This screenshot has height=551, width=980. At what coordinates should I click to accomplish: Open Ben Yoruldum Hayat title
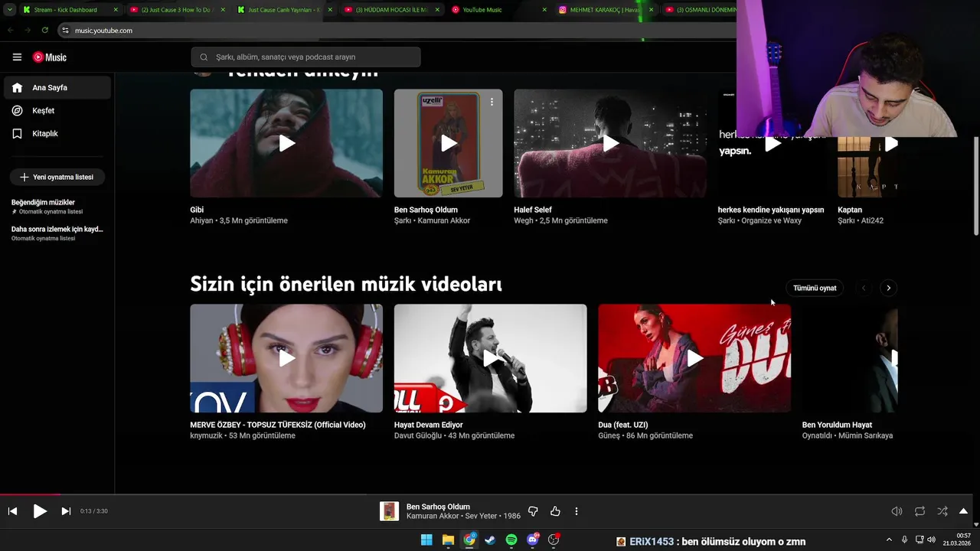(837, 425)
